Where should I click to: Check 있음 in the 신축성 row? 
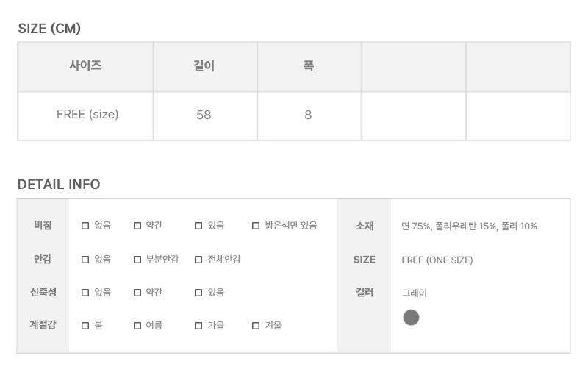198,293
